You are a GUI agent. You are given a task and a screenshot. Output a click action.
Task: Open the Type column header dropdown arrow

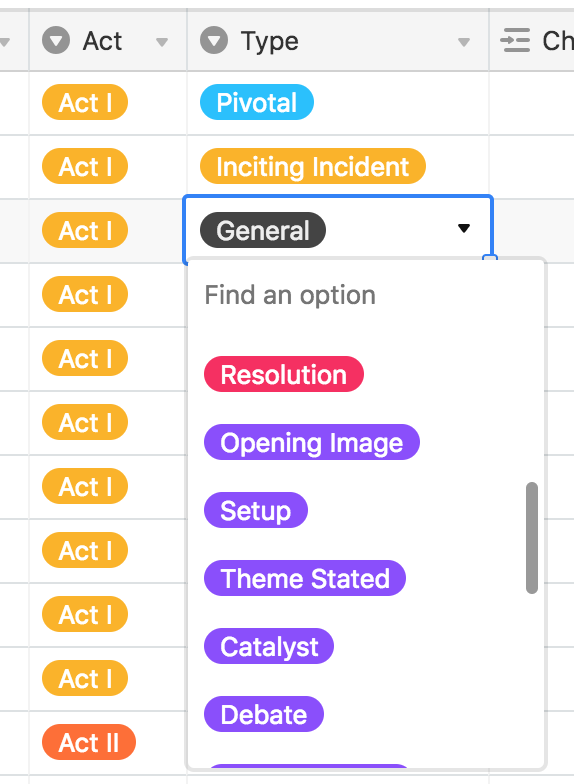click(464, 42)
